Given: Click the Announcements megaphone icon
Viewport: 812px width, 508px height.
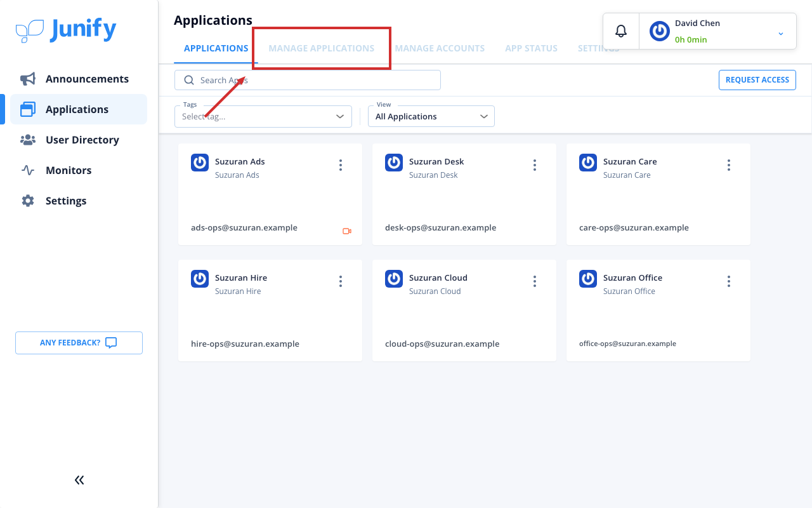Looking at the screenshot, I should (28, 79).
